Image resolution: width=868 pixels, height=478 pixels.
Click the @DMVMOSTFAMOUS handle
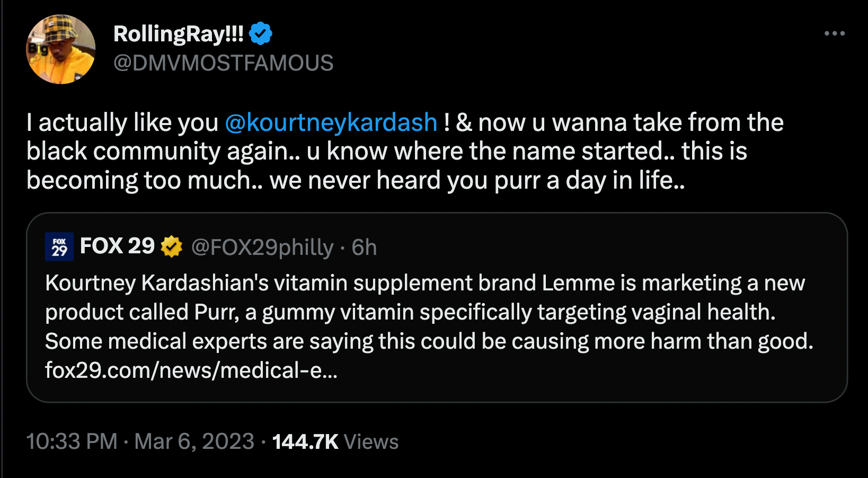pyautogui.click(x=223, y=63)
